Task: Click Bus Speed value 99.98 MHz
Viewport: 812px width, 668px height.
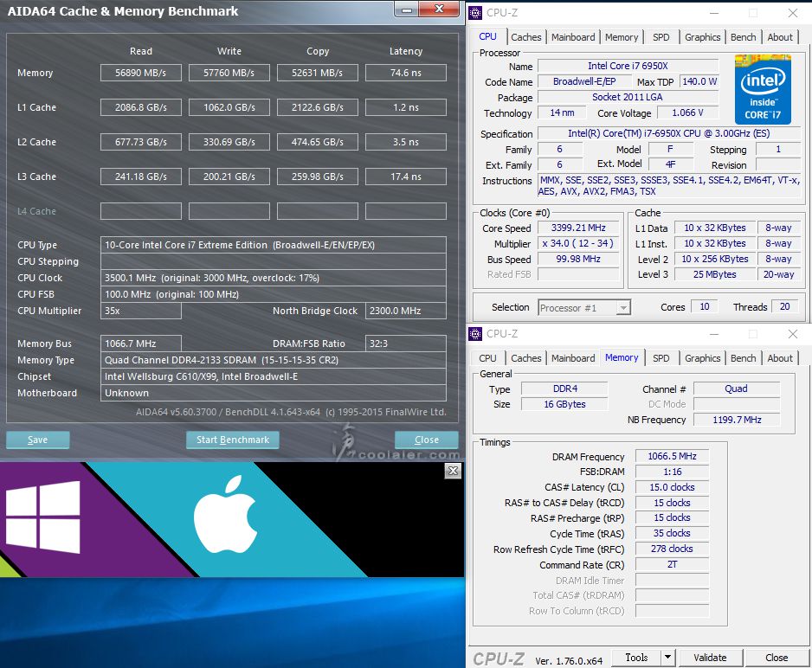Action: [x=578, y=259]
